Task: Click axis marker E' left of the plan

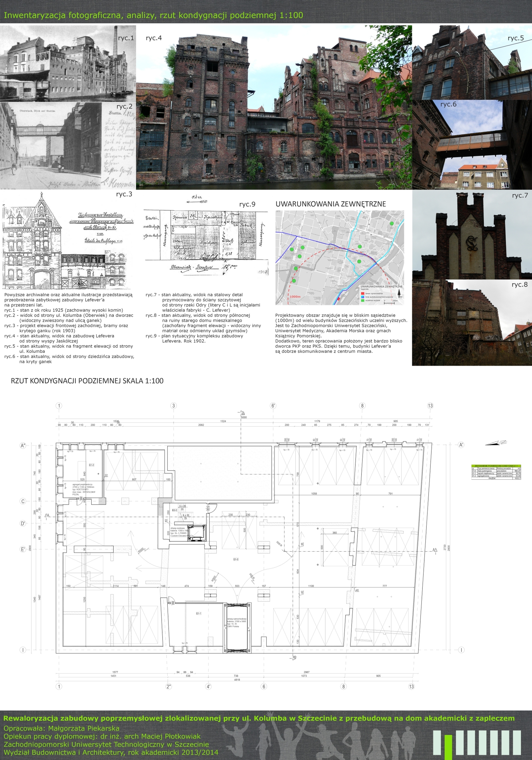Action: (x=23, y=549)
